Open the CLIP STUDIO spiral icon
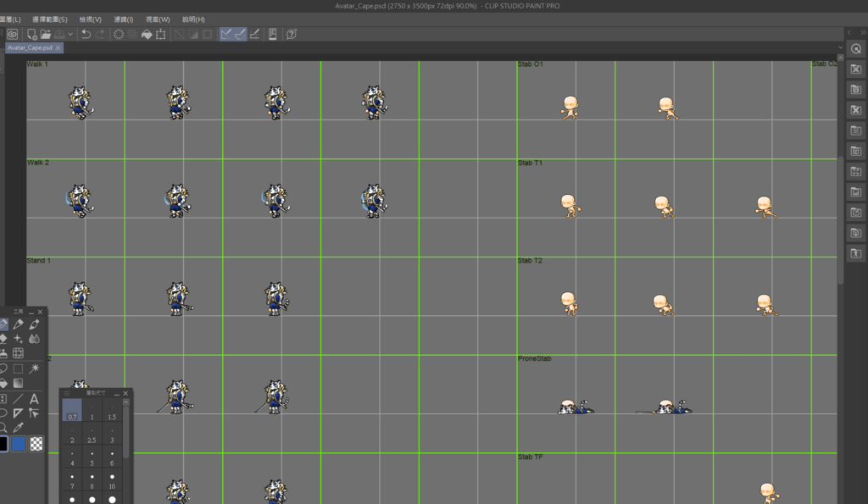868x504 pixels. 13,34
